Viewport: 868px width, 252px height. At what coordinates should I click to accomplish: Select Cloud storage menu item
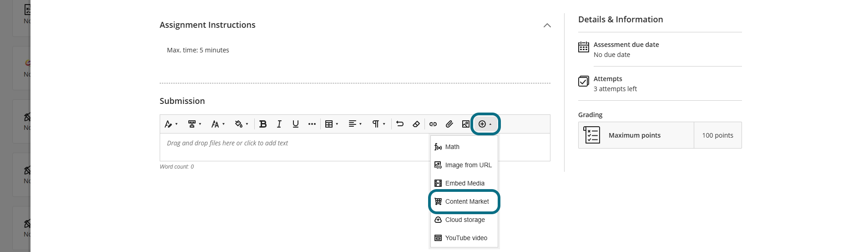point(464,220)
